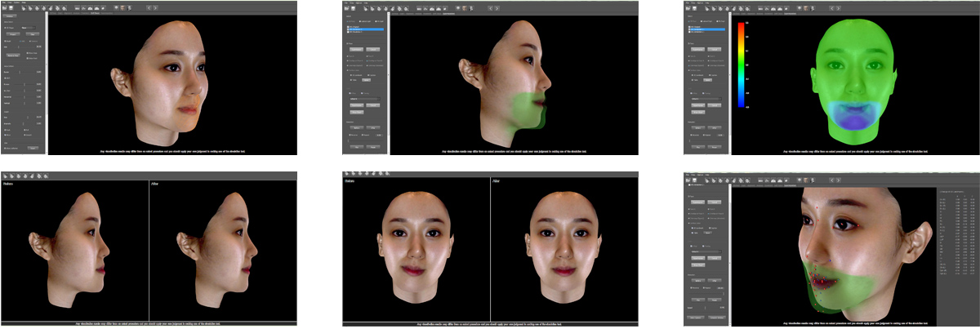The height and width of the screenshot is (329, 980).
Task: Toggle the first checkbox in top-middle window model list
Action: coord(349,25)
